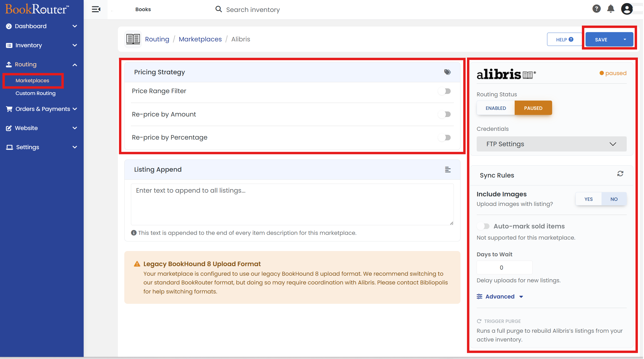Collapse sidebar with the menu toggle icon
Screen dimensions: 644x359
(96, 10)
